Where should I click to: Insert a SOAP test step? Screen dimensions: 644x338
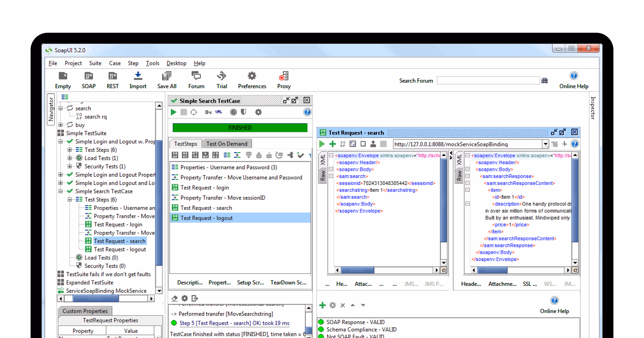[175, 155]
